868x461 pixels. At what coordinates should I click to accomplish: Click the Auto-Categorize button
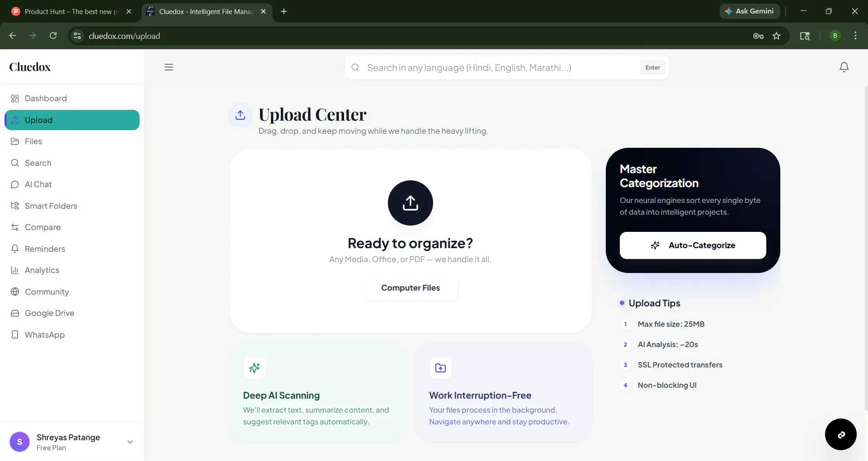[x=693, y=245]
